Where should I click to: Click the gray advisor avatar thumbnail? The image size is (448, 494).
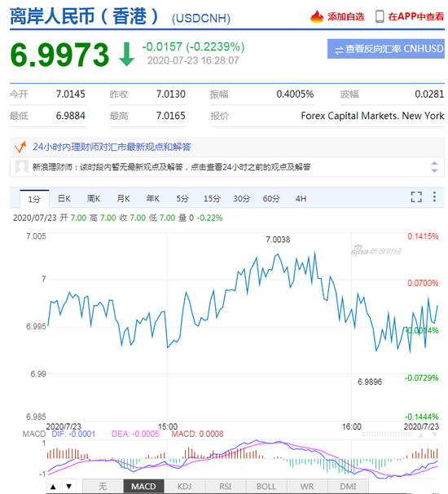21,166
